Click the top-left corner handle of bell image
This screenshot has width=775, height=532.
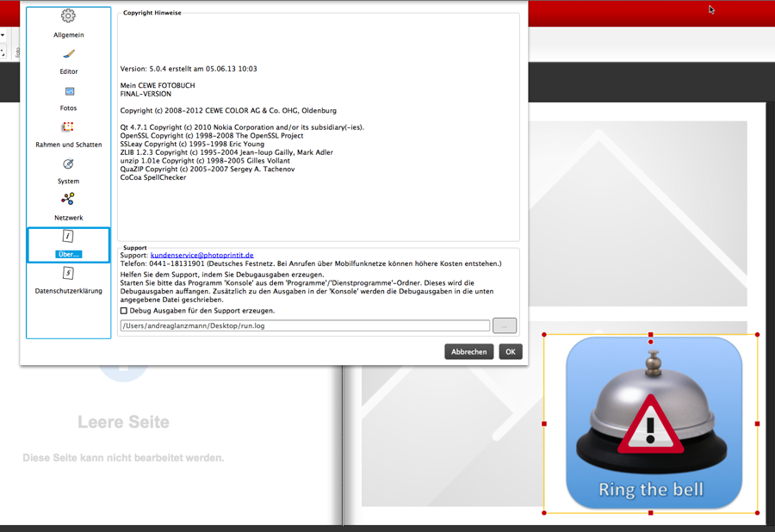click(x=544, y=335)
